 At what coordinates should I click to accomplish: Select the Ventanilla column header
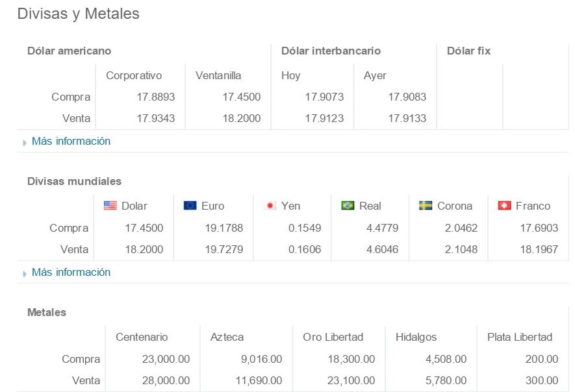tap(218, 75)
